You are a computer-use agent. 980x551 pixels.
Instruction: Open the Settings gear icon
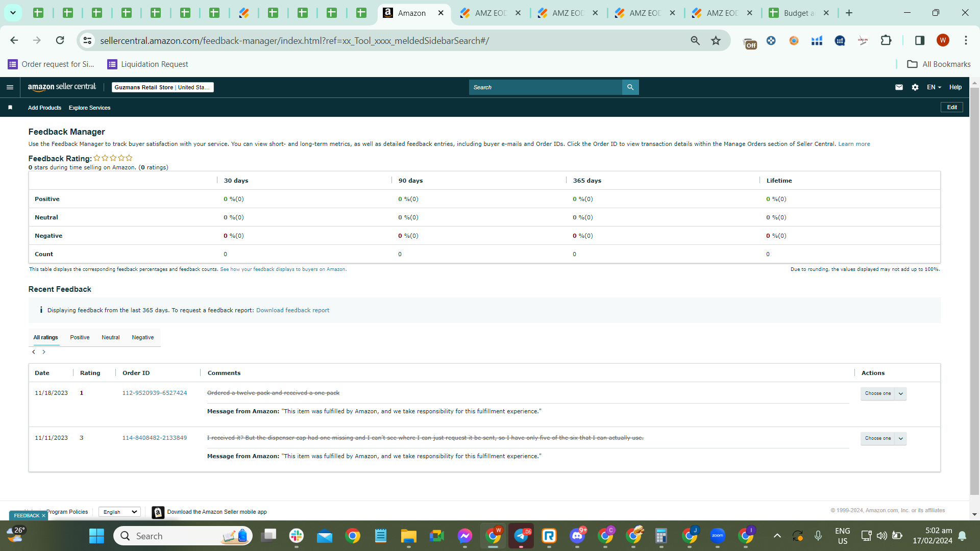tap(915, 87)
